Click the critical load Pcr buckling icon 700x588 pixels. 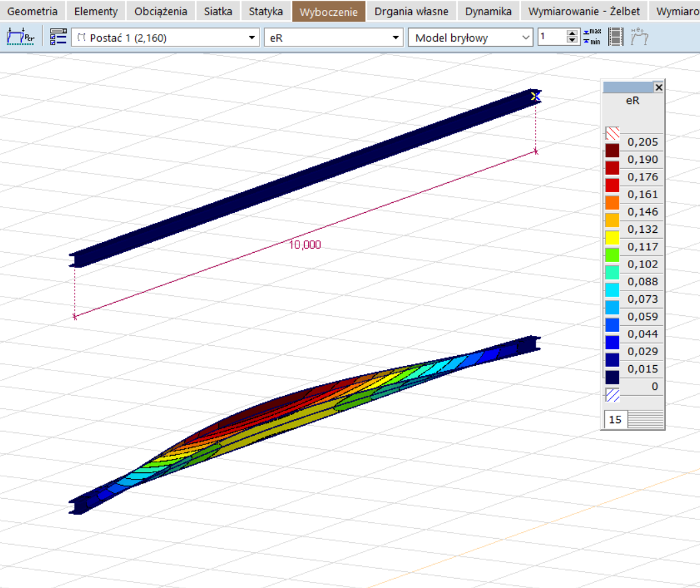21,37
